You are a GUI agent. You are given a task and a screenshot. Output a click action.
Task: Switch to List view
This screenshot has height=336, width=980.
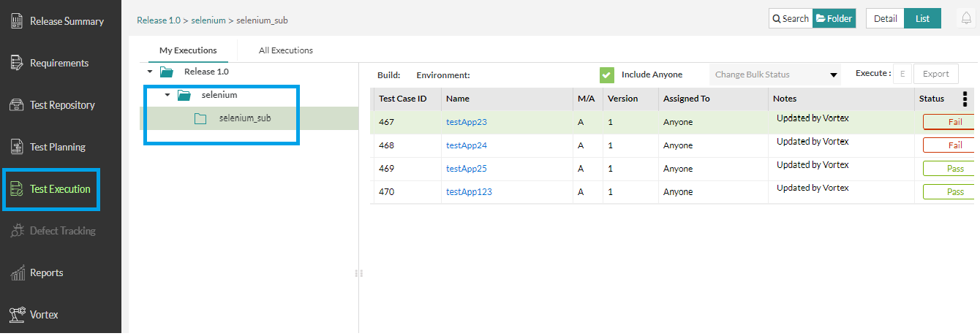[x=922, y=19]
